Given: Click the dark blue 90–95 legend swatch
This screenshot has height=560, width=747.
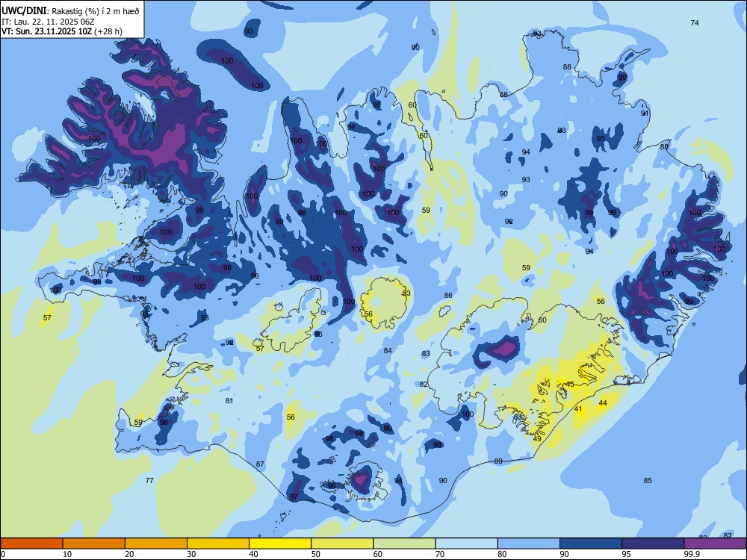Looking at the screenshot, I should tap(591, 544).
